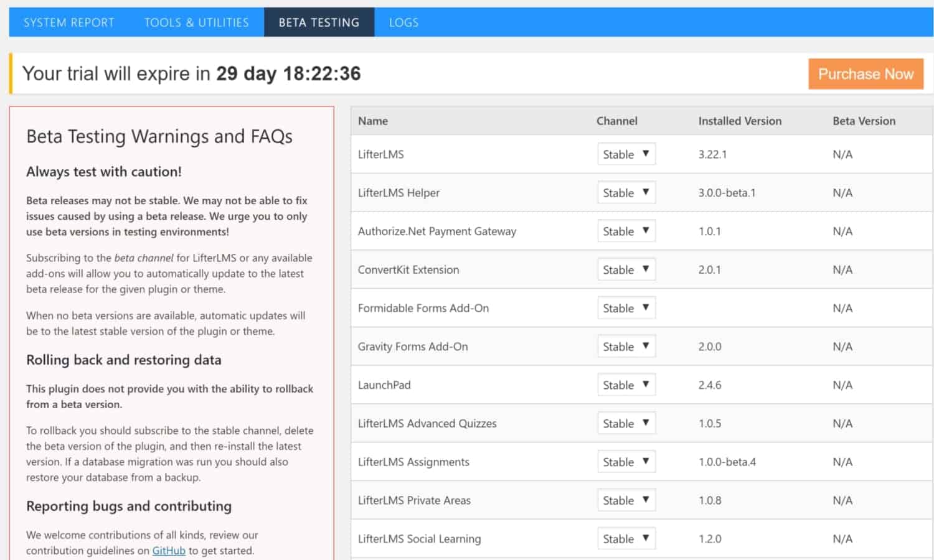The width and height of the screenshot is (934, 560).
Task: Select the LifterLMS plugin name
Action: 380,154
